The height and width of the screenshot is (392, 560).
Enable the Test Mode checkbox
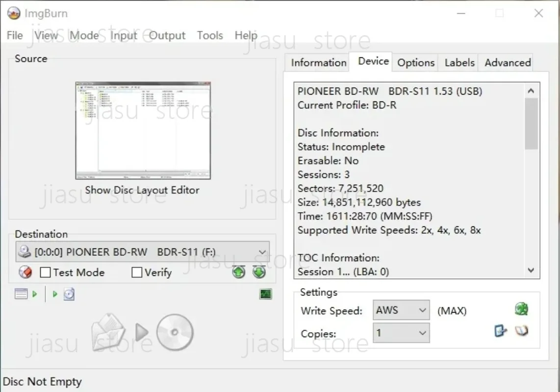point(45,272)
